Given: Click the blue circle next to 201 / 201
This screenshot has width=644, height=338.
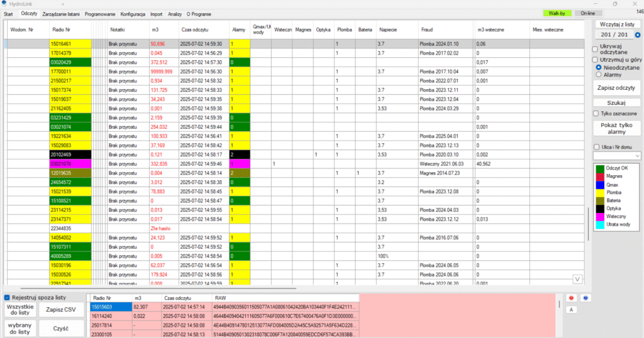Looking at the screenshot, I should (x=638, y=35).
